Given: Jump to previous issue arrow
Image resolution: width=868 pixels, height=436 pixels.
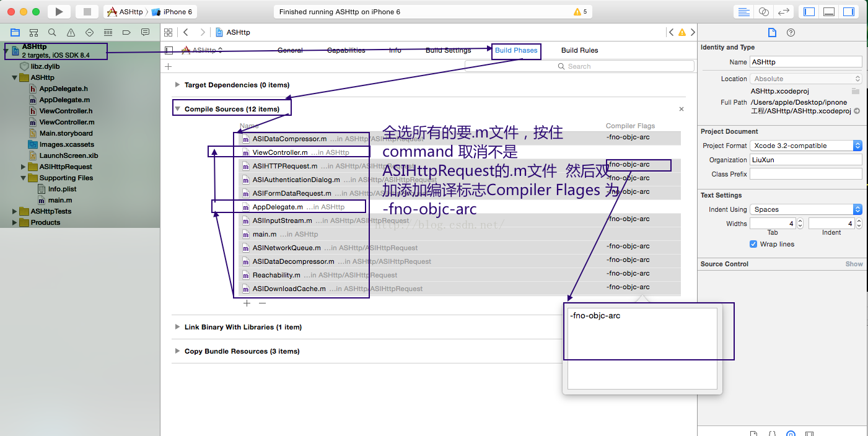Looking at the screenshot, I should point(672,32).
